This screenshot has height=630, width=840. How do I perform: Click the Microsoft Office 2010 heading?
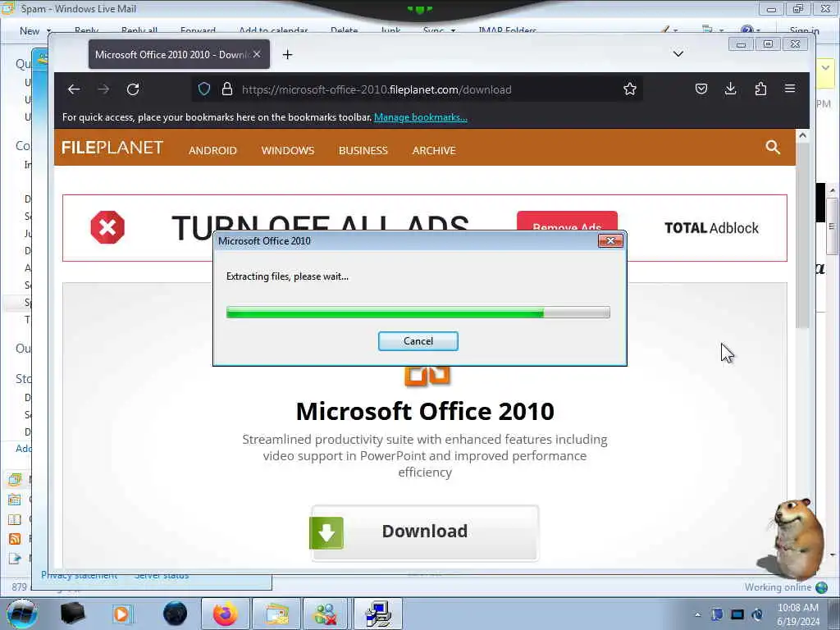[425, 412]
